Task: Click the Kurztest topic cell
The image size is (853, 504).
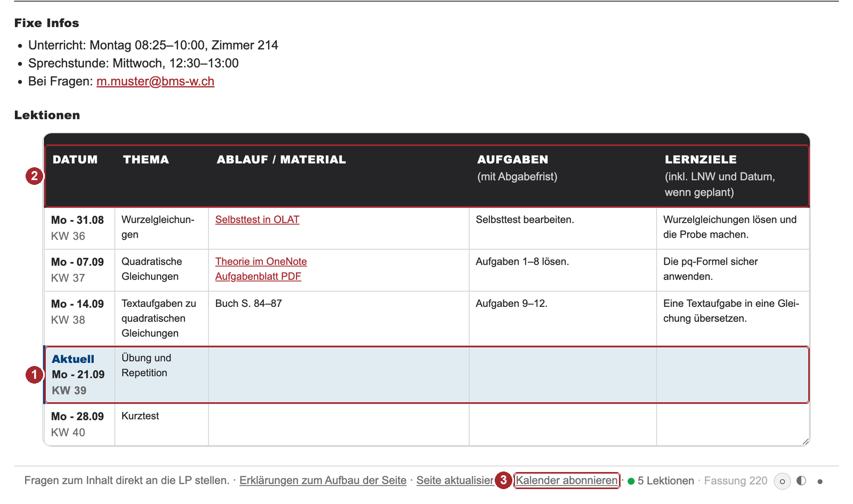Action: coord(162,425)
